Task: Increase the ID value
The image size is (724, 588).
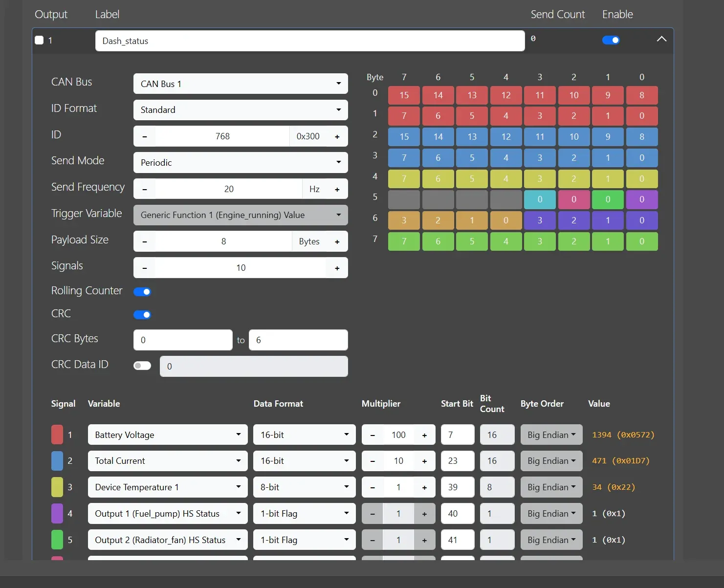Action: [x=337, y=136]
